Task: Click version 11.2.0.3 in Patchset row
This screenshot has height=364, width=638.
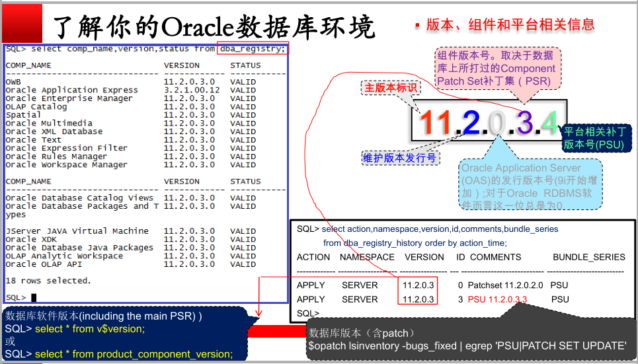Action: tap(419, 285)
